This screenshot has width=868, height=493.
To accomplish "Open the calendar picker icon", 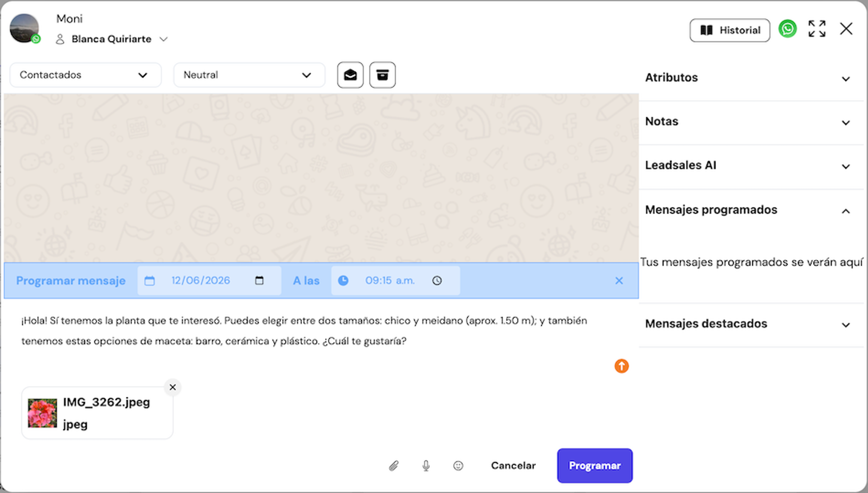I will [259, 281].
